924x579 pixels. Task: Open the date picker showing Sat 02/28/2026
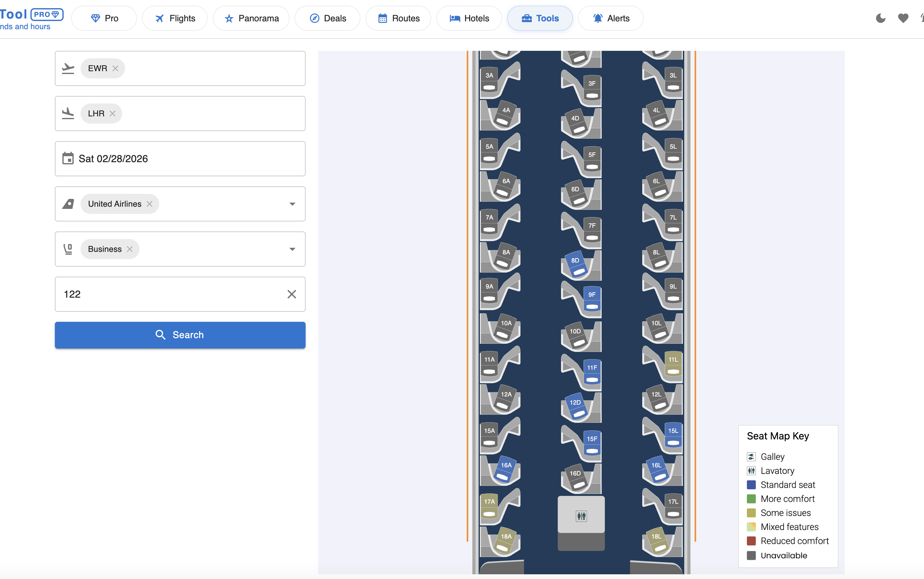tap(180, 158)
